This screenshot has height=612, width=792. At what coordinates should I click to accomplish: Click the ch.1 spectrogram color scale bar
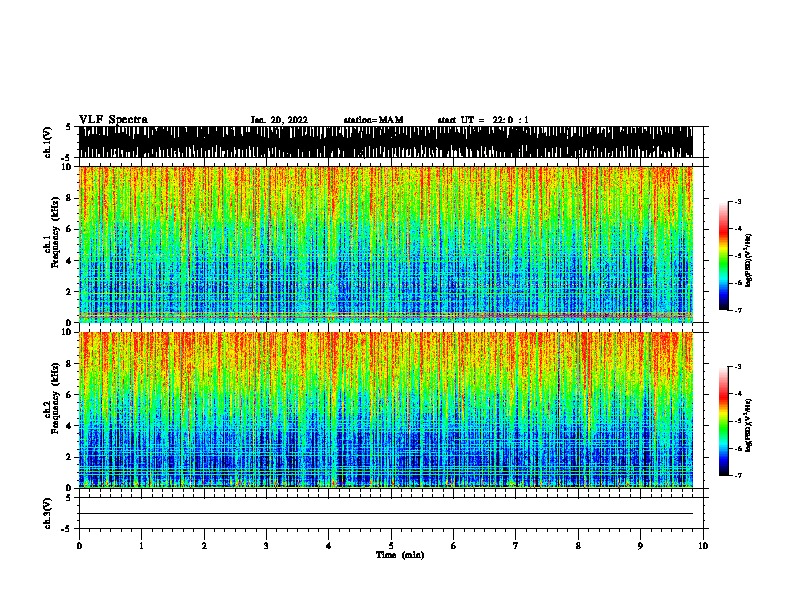tap(724, 256)
